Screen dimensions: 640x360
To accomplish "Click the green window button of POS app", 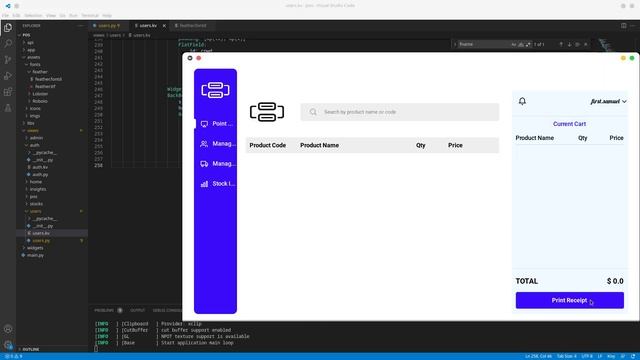I will pyautogui.click(x=632, y=58).
